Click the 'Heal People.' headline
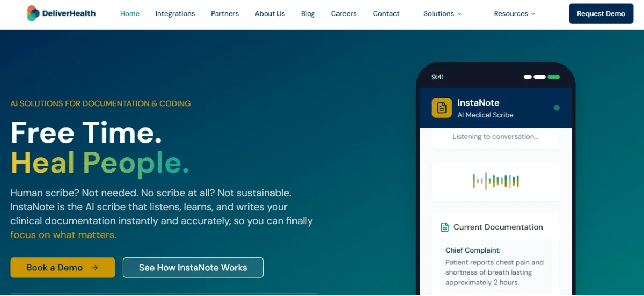Screen dimensions: 644x296 coord(100,163)
